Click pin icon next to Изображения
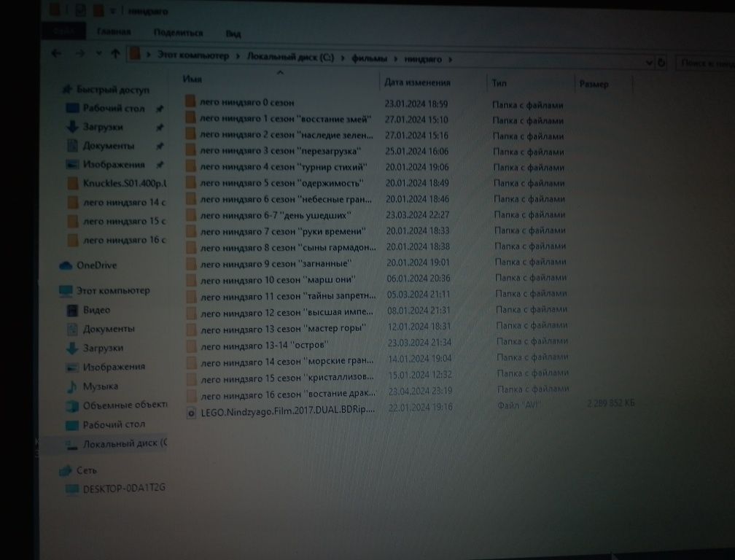The width and height of the screenshot is (735, 560). [160, 165]
